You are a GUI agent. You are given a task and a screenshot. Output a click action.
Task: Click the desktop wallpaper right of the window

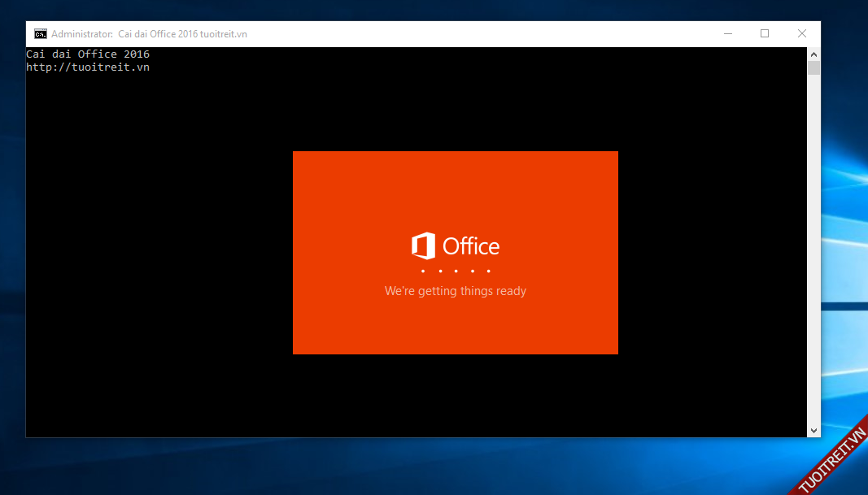point(844,244)
